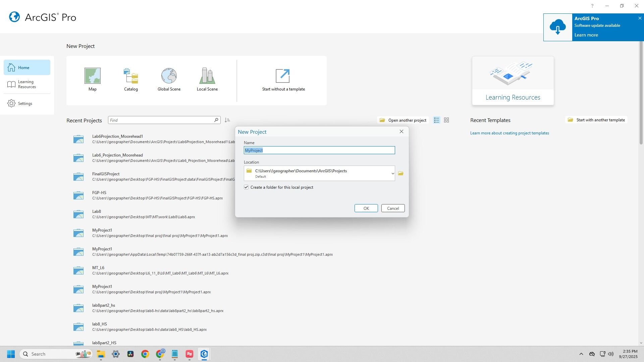The image size is (644, 362).
Task: Open Learn more software update link
Action: point(586,35)
